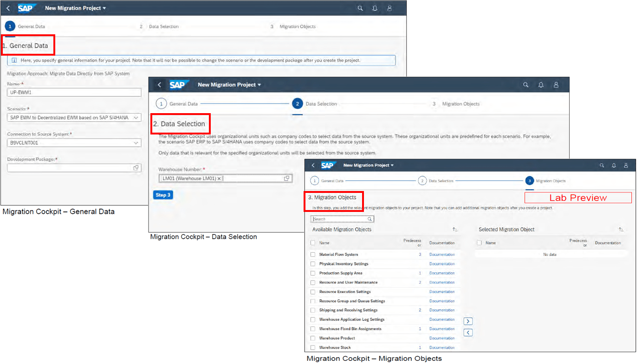Open Documentation link for Physical Inventory Settings
Viewport: 642px width, 364px height.
[x=442, y=264]
